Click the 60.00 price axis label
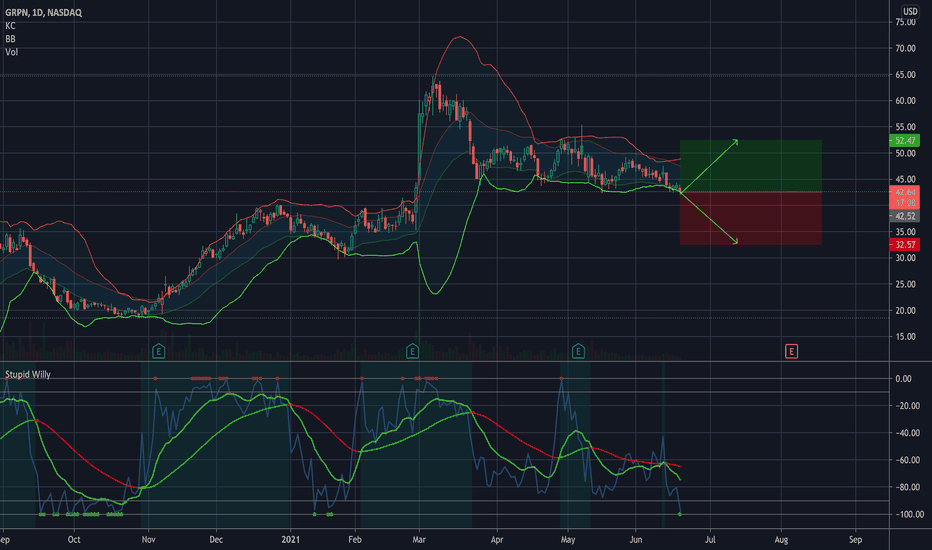The image size is (932, 550). [905, 100]
